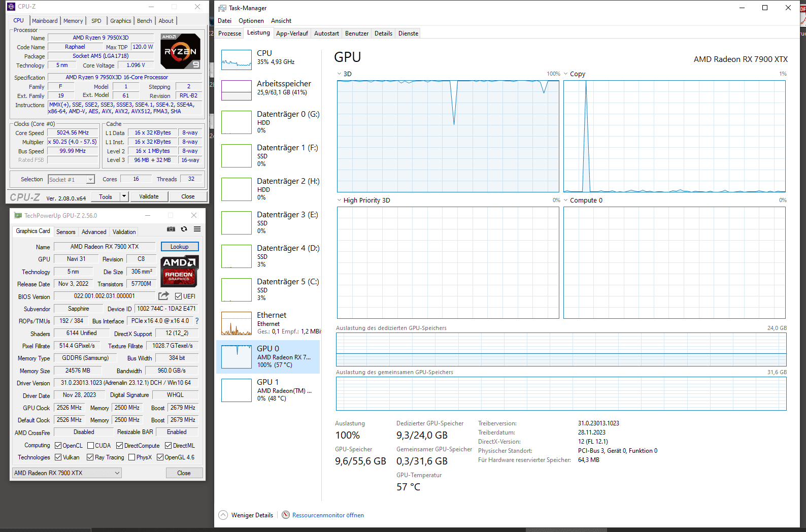Toggle the UEFI checkbox in GPU-Z

(x=179, y=296)
